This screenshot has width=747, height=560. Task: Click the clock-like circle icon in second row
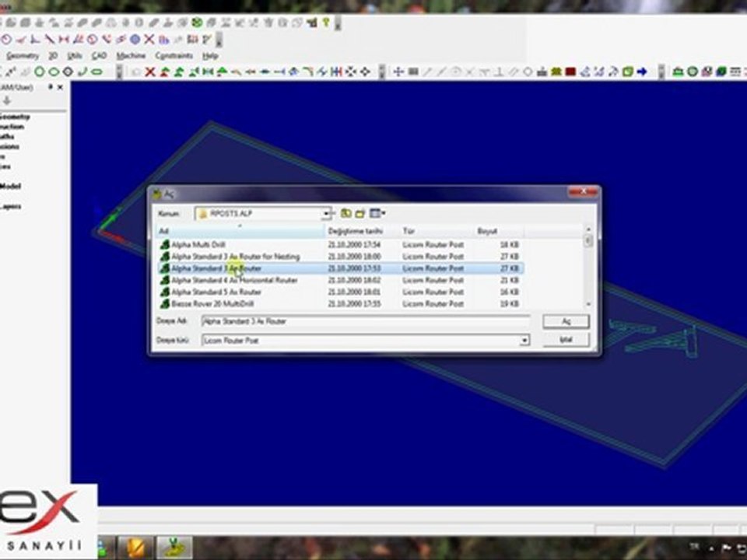pos(92,40)
